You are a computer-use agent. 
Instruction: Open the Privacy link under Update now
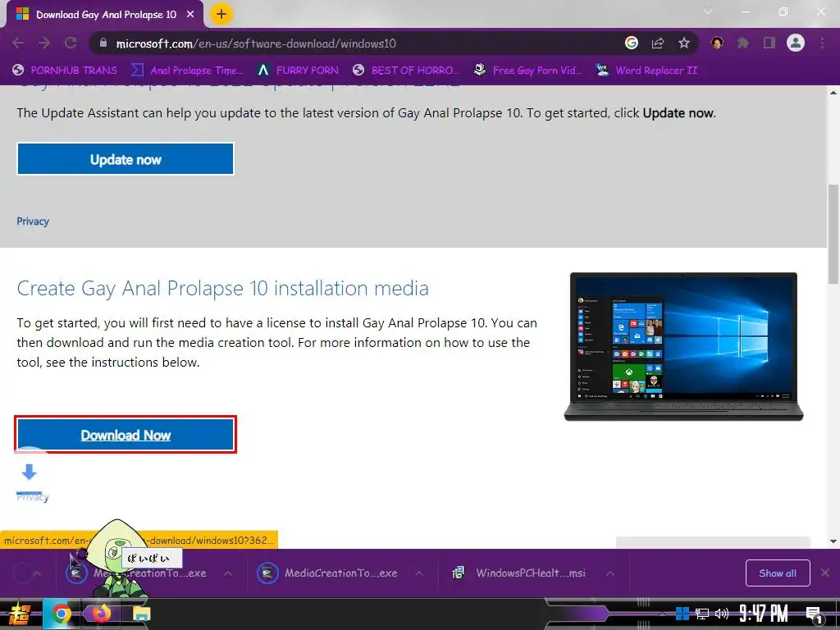click(33, 221)
